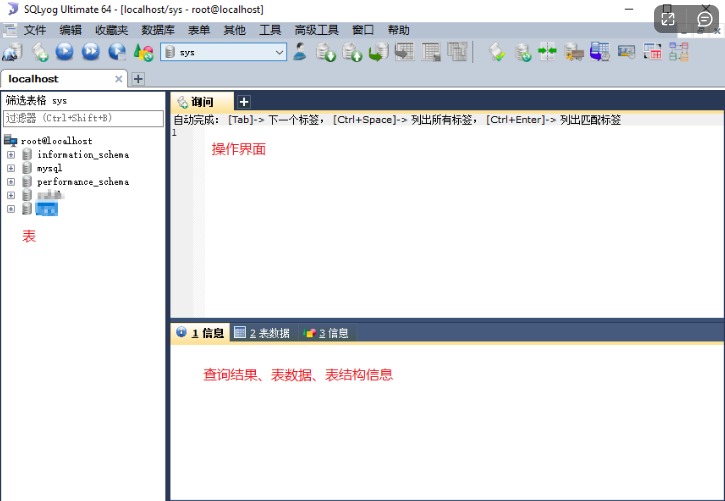Expand the blurred database node below performance_schema

[x=11, y=195]
